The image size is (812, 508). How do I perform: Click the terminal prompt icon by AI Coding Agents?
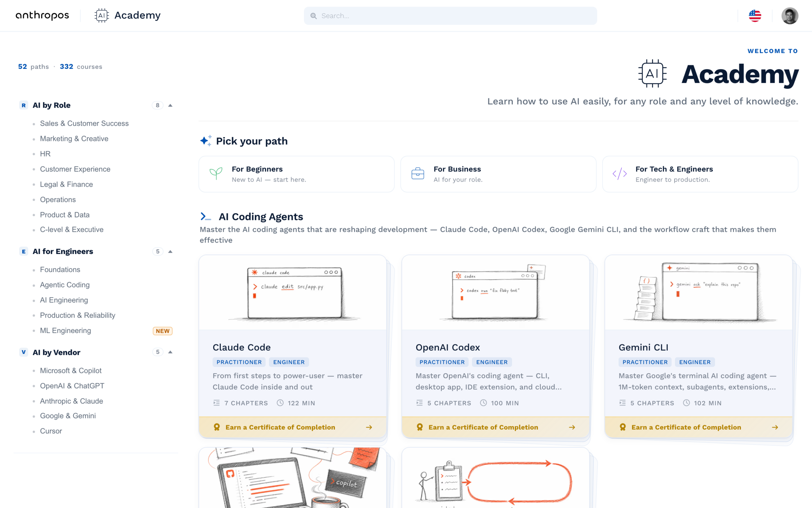(x=206, y=216)
